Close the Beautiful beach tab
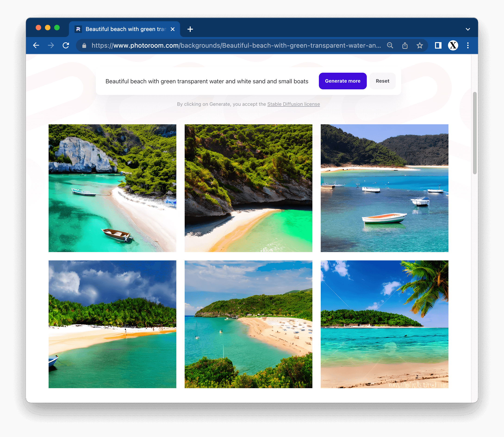Image resolution: width=504 pixels, height=437 pixels. pos(173,29)
